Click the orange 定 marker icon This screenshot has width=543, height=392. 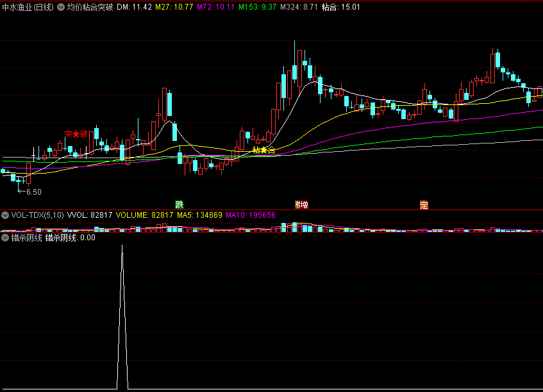pyautogui.click(x=424, y=205)
